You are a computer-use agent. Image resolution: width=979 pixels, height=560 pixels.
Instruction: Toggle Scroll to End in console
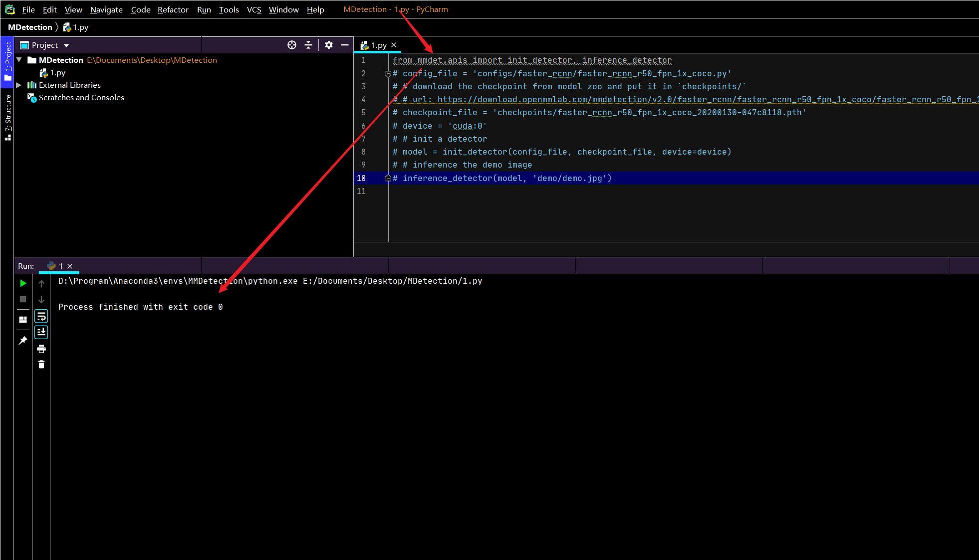click(x=41, y=332)
